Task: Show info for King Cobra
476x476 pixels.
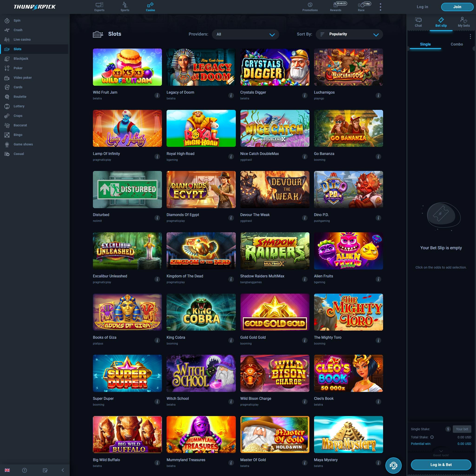Action: (x=231, y=340)
